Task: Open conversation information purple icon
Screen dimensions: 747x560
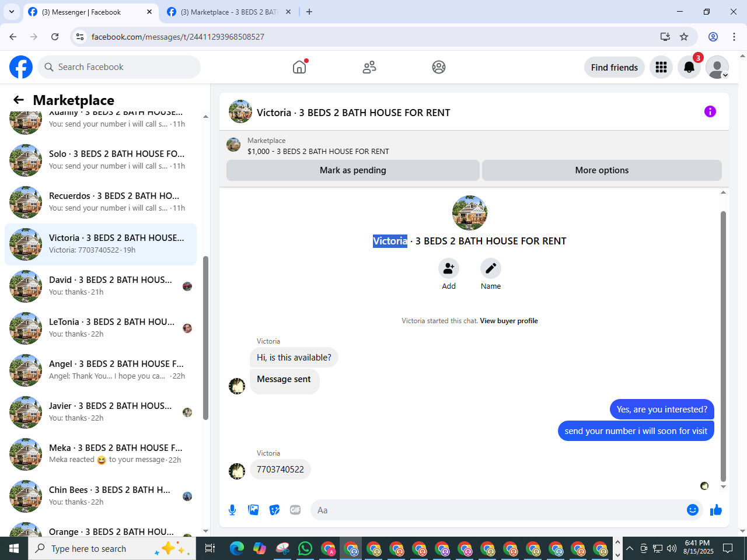Action: coord(710,111)
